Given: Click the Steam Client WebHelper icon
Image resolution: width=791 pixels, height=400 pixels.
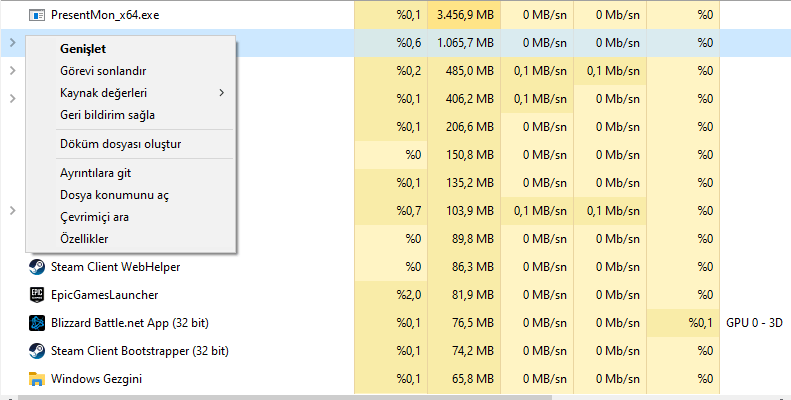Looking at the screenshot, I should click(37, 267).
